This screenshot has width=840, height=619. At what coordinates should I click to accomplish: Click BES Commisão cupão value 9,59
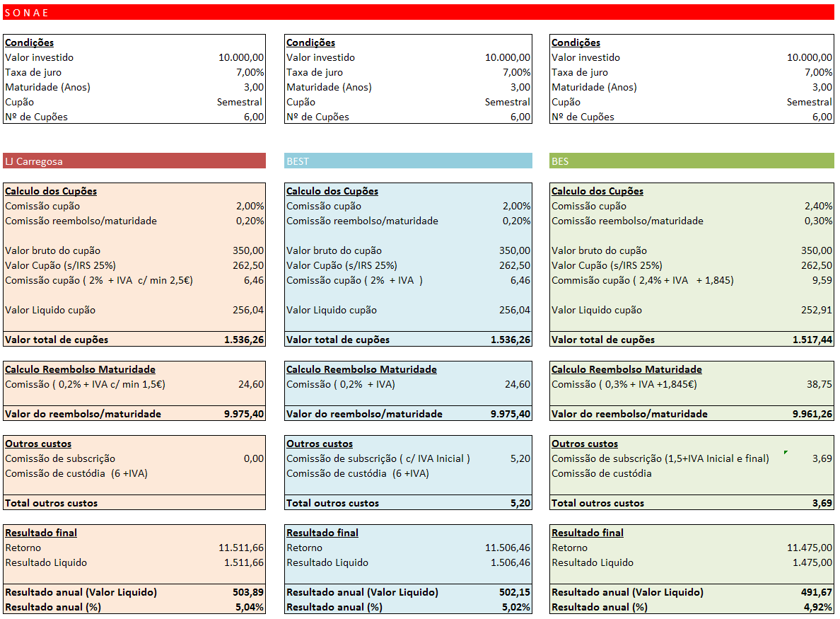pos(822,280)
